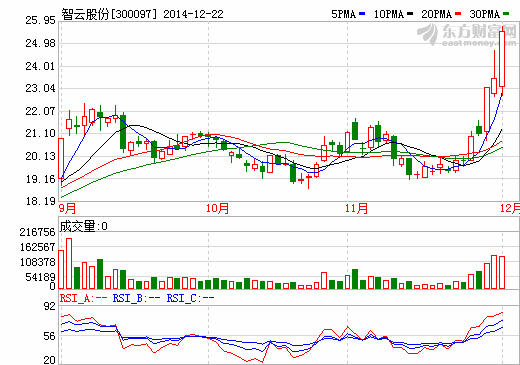520x365 pixels.
Task: Select the 9月 timeline marker
Action: point(68,208)
